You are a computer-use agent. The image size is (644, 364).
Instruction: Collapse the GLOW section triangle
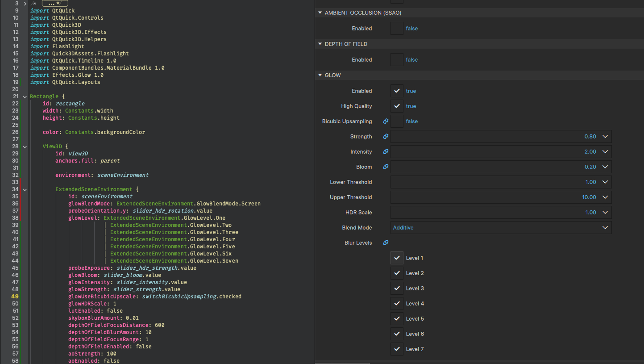tap(320, 75)
